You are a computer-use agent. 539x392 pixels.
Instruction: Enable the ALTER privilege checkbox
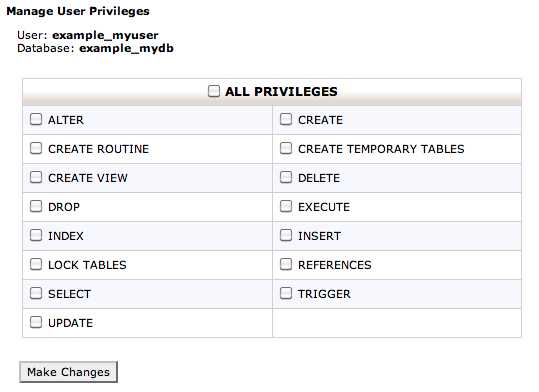click(x=36, y=119)
